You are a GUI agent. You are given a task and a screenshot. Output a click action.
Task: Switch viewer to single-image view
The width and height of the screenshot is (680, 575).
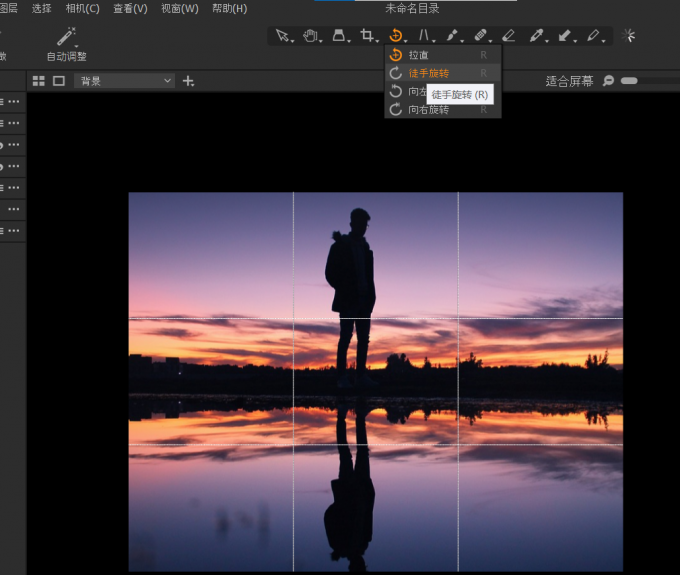[59, 81]
